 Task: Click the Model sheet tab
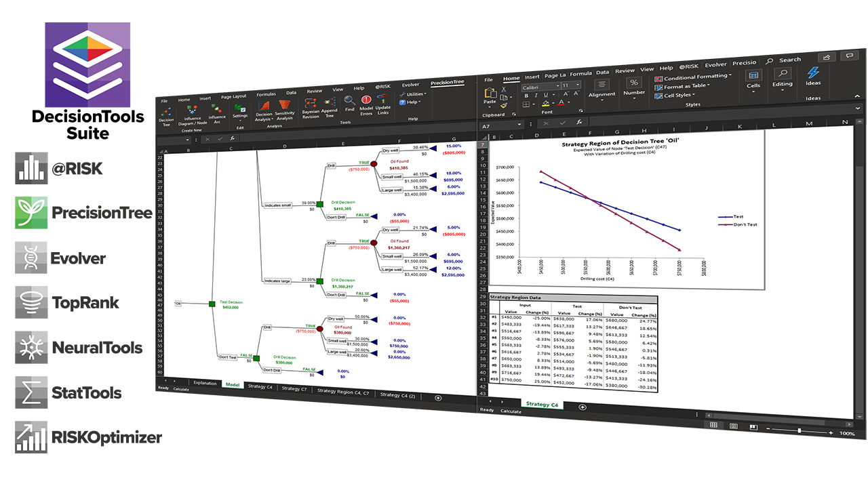pos(233,384)
